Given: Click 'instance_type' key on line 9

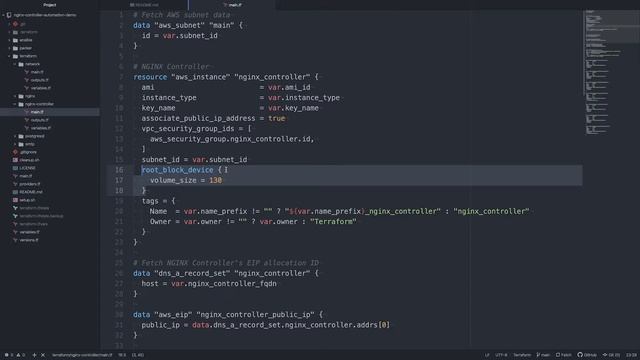Looking at the screenshot, I should pyautogui.click(x=169, y=98).
